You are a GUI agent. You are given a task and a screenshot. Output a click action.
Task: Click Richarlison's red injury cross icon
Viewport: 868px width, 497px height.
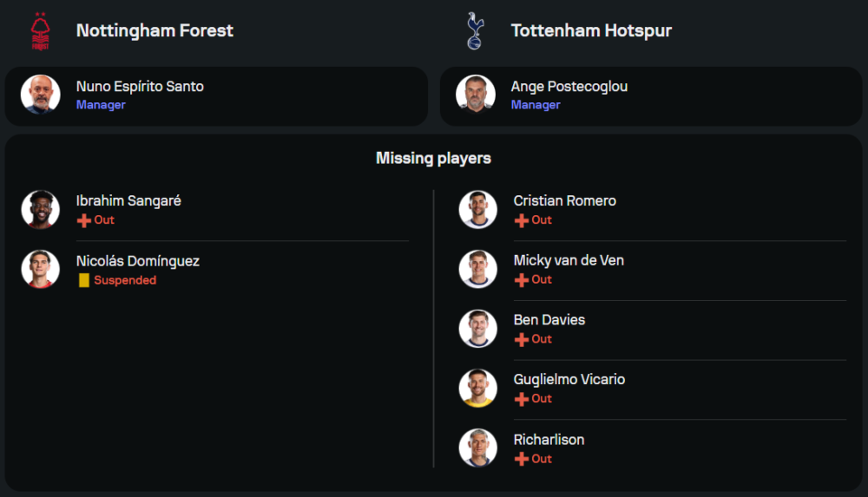tap(522, 459)
